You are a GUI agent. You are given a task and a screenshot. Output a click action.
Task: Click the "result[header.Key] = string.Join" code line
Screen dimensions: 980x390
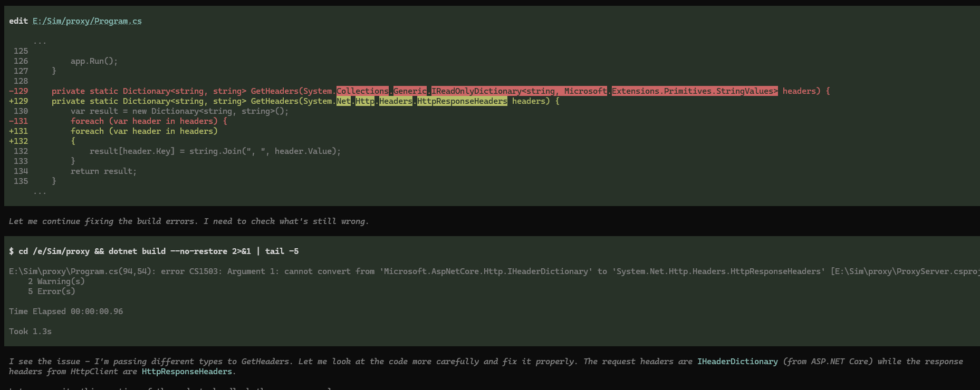coord(215,151)
